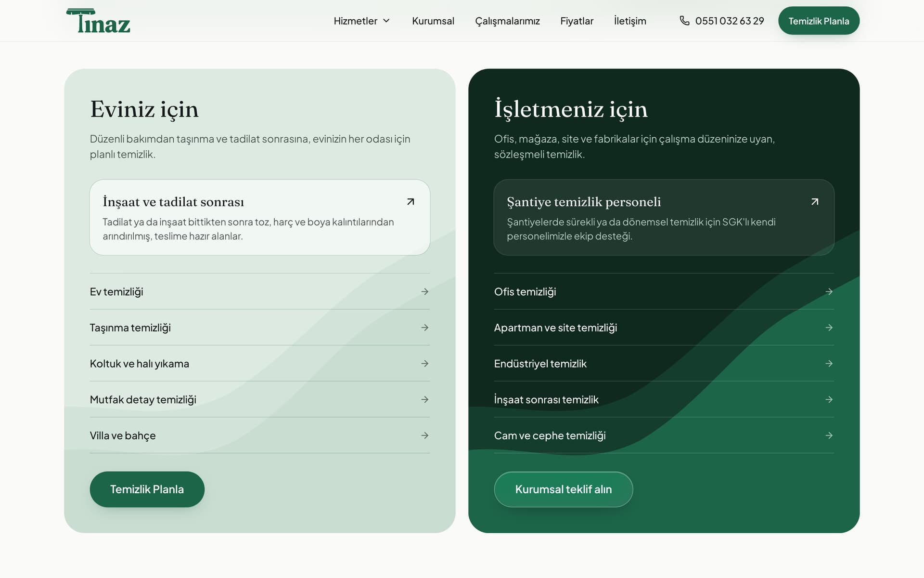Viewport: 924px width, 578px height.
Task: Click the İnşaat ve tadilat sonrası card title
Action: coord(173,202)
